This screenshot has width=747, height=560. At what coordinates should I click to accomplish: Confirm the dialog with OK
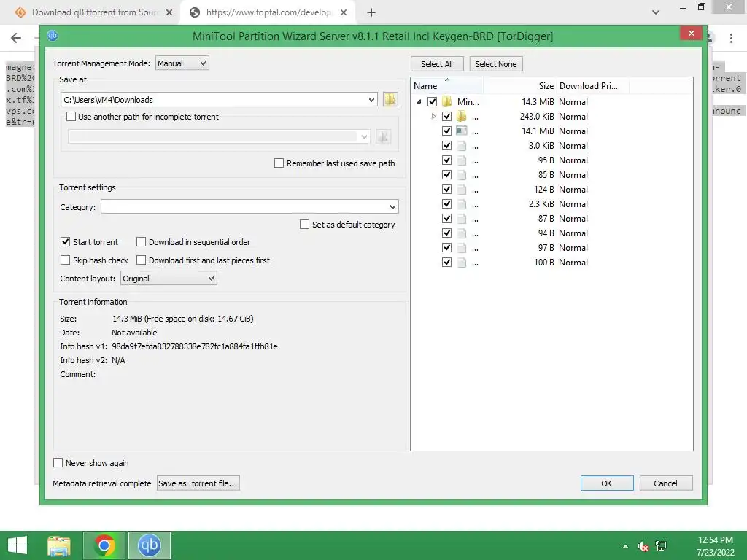pos(607,483)
